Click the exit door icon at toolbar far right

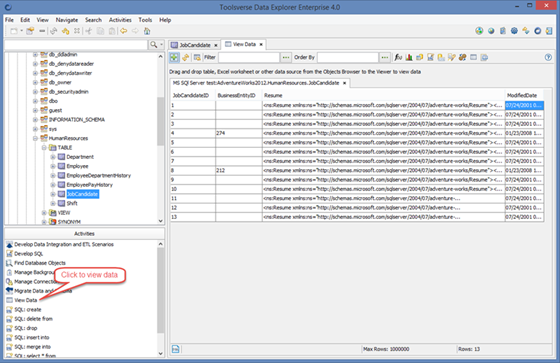(x=549, y=31)
